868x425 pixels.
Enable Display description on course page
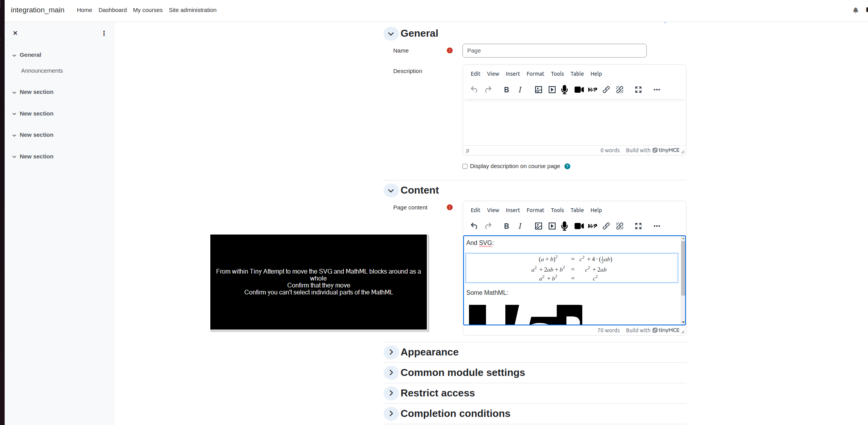[x=465, y=167]
